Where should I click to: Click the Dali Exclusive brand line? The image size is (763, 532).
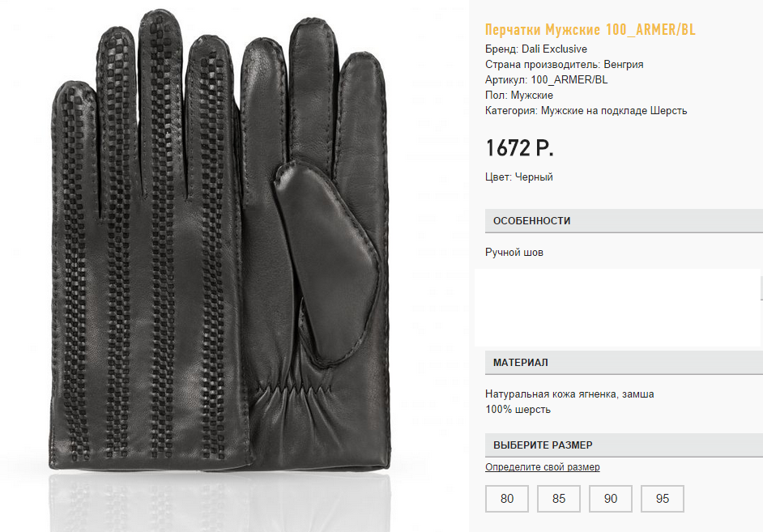click(x=535, y=49)
